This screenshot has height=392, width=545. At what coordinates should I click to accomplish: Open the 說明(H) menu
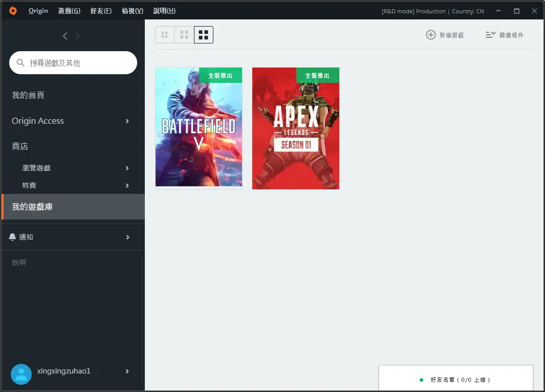pyautogui.click(x=164, y=11)
